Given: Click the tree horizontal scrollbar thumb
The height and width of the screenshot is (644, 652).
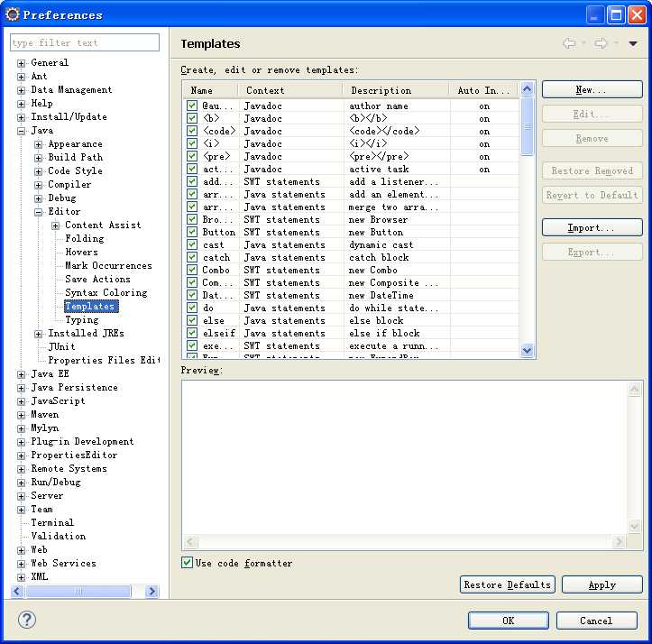Looking at the screenshot, I should [x=78, y=591].
